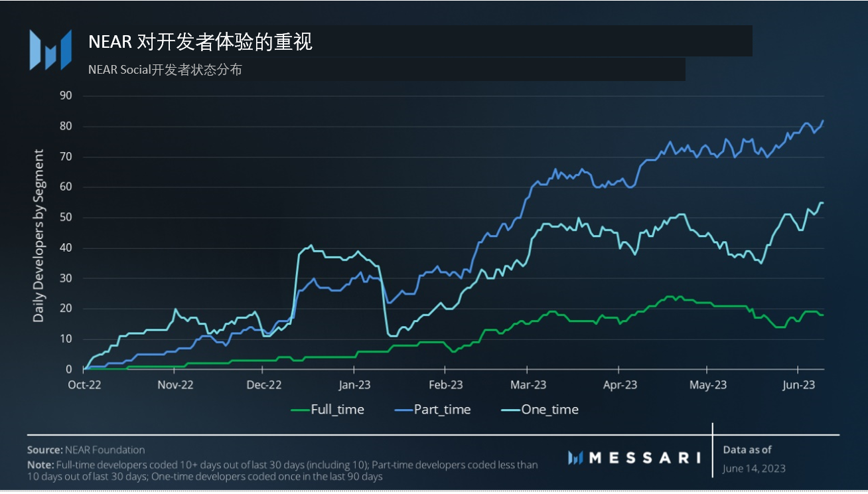Click the 90 value on the y-axis
The height and width of the screenshot is (494, 868).
[66, 96]
